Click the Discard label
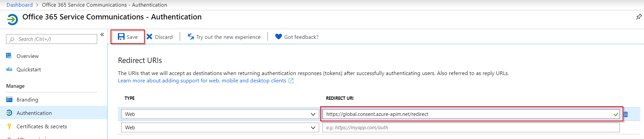The height and width of the screenshot is (139, 644). (x=164, y=37)
